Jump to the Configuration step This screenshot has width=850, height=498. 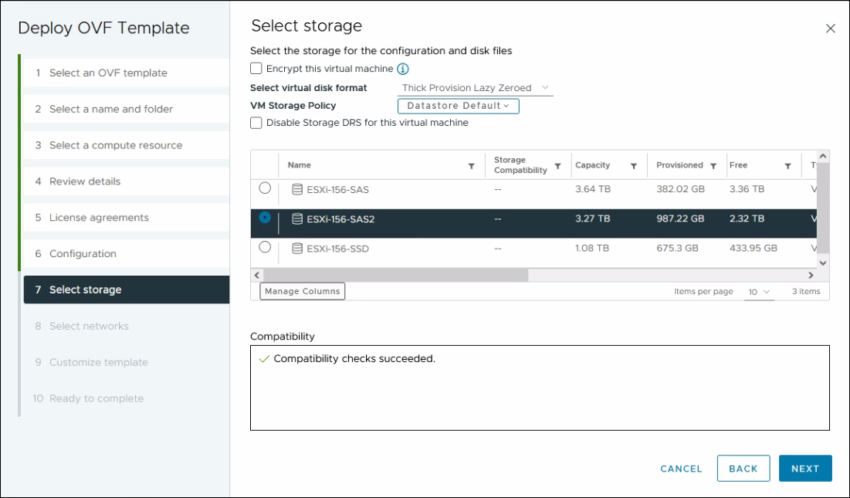(x=83, y=254)
